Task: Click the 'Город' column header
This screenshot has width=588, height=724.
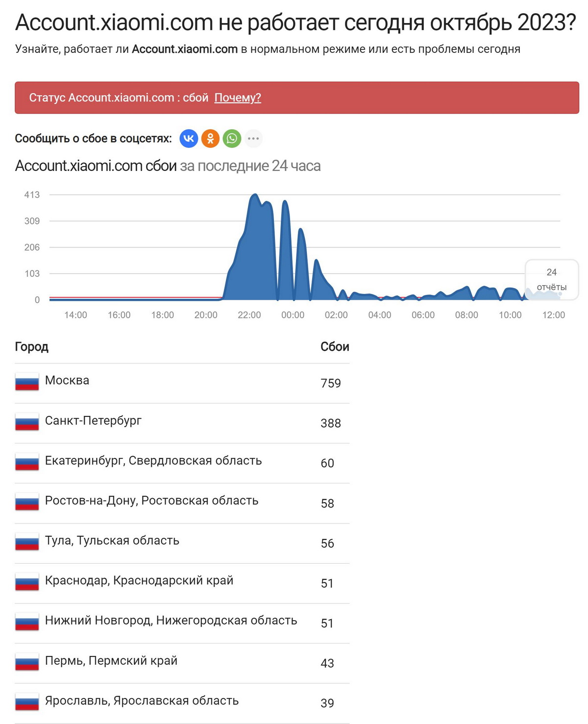Action: click(x=32, y=347)
